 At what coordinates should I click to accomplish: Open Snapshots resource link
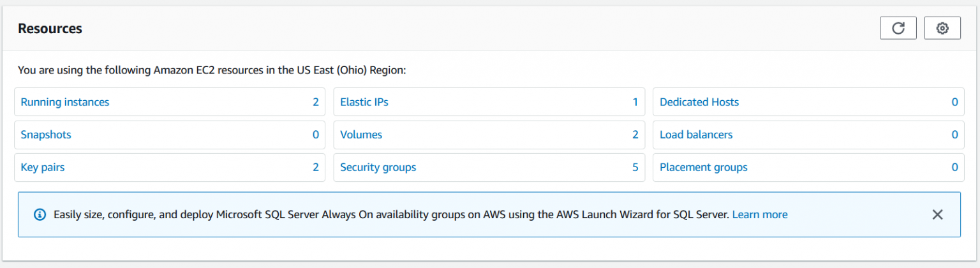[46, 135]
